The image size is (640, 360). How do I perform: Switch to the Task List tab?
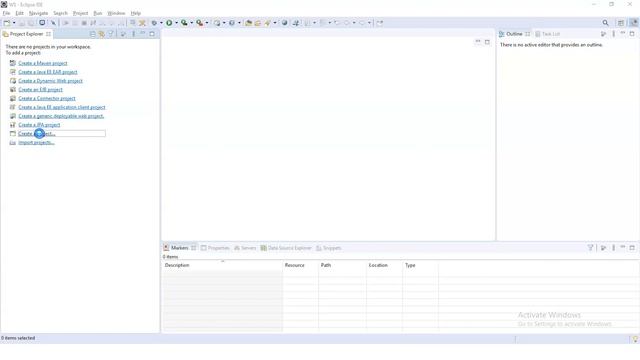[547, 34]
